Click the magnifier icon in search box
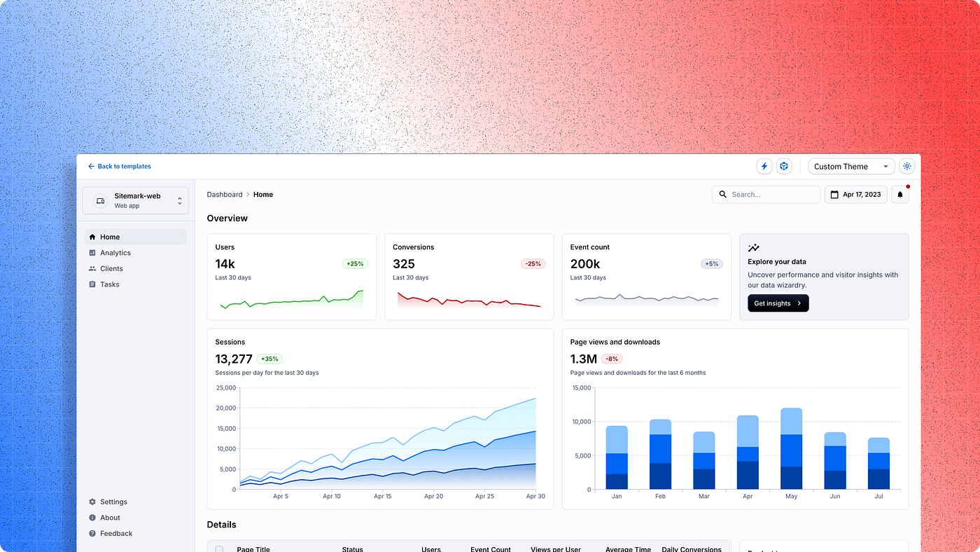 point(723,195)
